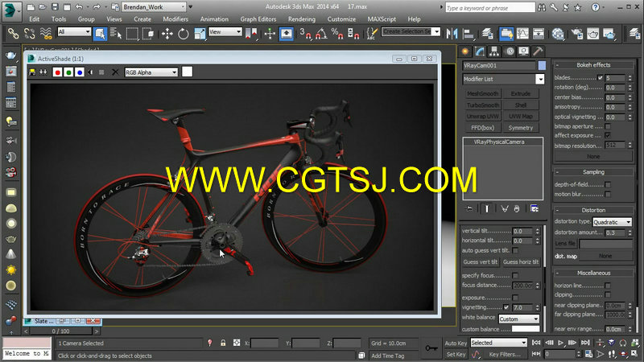Open the RGB Alpha channel dropdown
The image size is (644, 362).
click(x=151, y=72)
